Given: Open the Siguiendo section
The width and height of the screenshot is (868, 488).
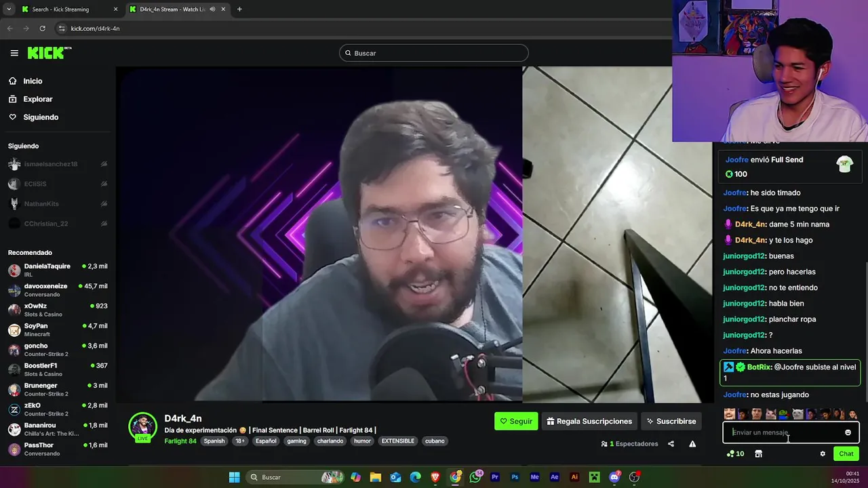Looking at the screenshot, I should [41, 117].
